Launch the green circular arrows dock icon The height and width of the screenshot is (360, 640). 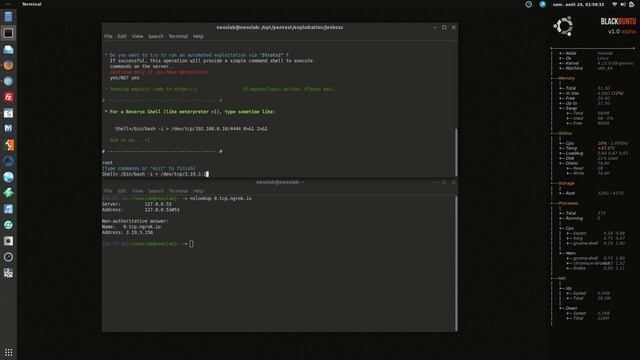click(8, 225)
